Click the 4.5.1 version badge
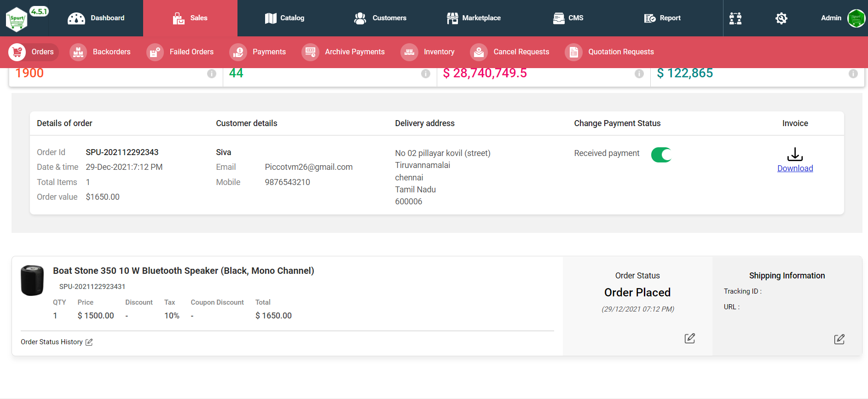The image size is (868, 399). pyautogui.click(x=39, y=12)
